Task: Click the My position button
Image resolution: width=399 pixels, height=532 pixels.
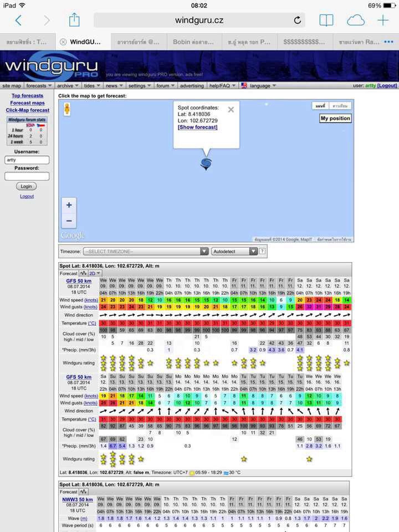Action: (x=335, y=119)
